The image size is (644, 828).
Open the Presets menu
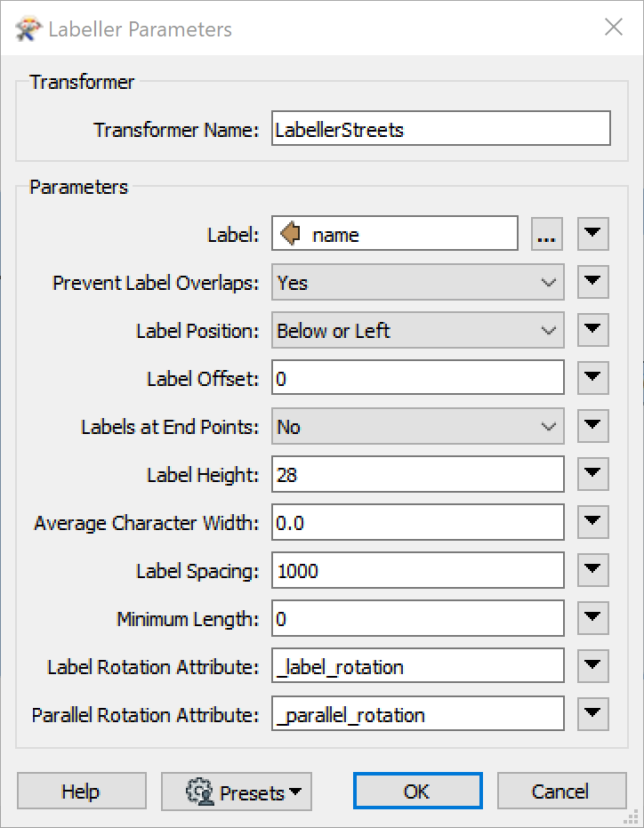237,791
